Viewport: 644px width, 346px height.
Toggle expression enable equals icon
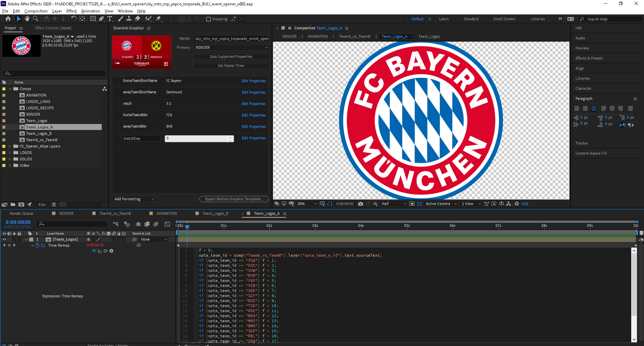(94, 251)
